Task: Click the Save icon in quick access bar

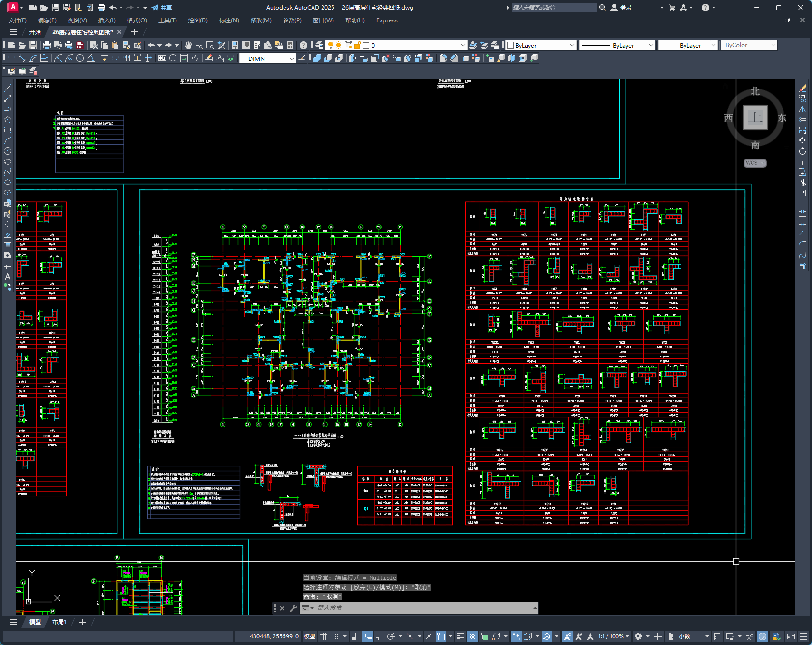Action: point(55,8)
